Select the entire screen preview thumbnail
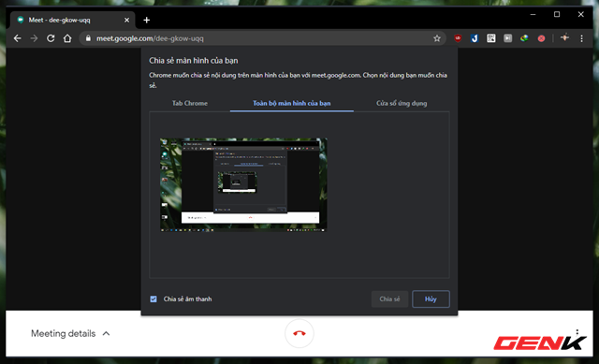Screen dimensions: 599x364 [243, 185]
